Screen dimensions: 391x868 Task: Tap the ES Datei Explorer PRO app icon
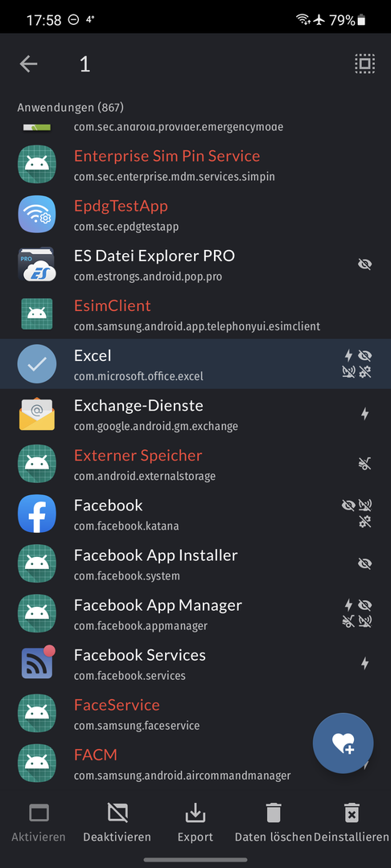36,264
